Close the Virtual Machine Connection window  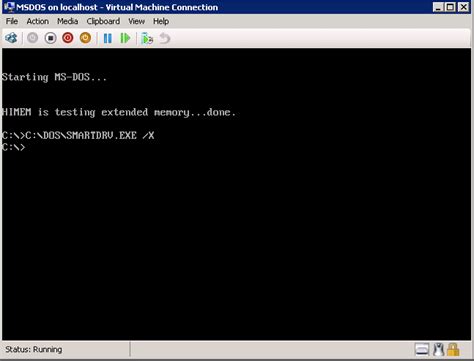pos(464,7)
